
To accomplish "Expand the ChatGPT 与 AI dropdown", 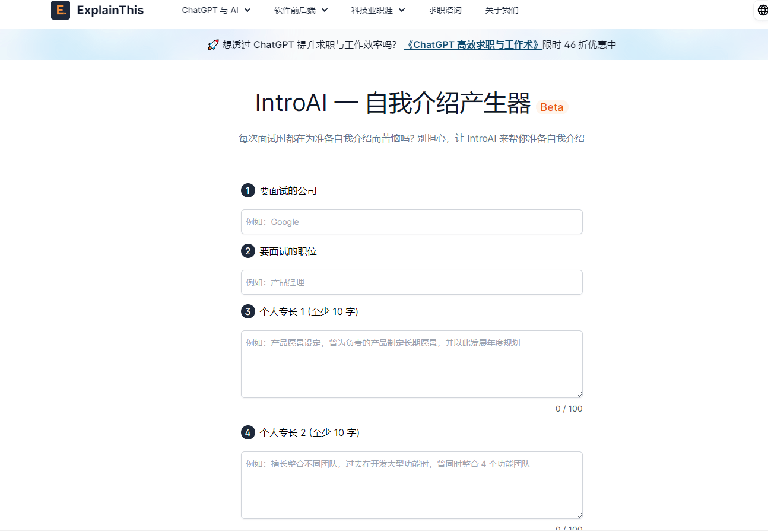I will 216,10.
